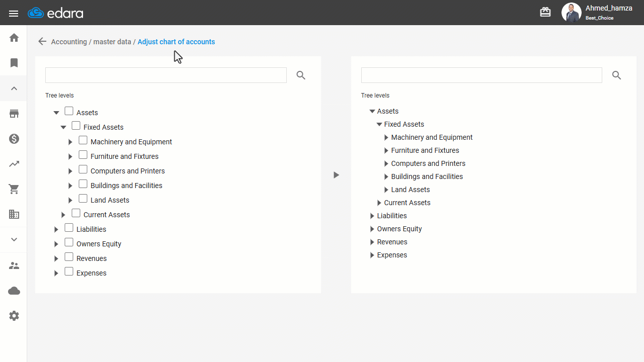644x362 pixels.
Task: Check the Machinery and Equipment checkbox
Action: (83, 140)
